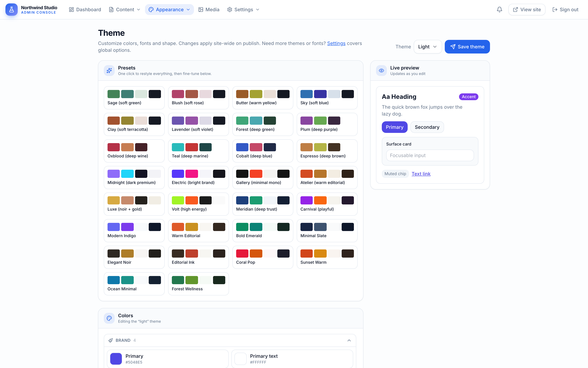588x368 pixels.
Task: Click the notifications bell icon
Action: [x=499, y=10]
